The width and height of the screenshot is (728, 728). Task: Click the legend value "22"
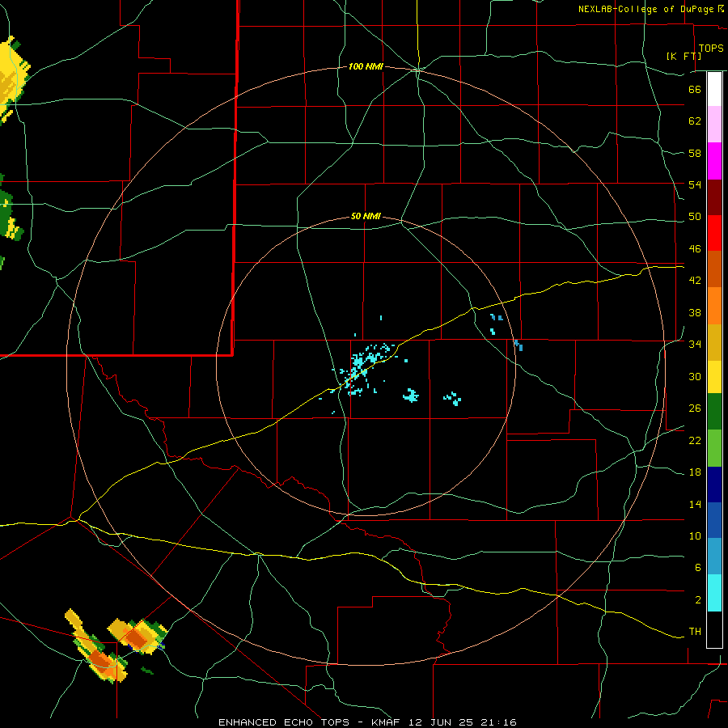[695, 441]
